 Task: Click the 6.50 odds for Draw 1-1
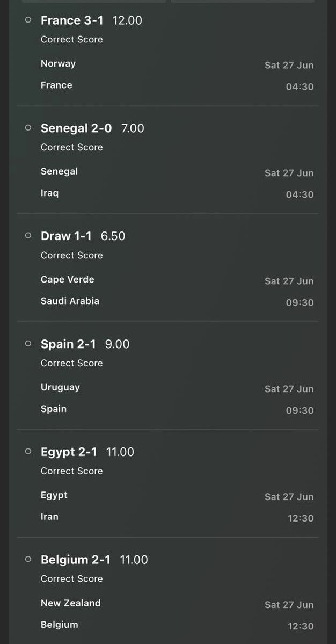113,236
